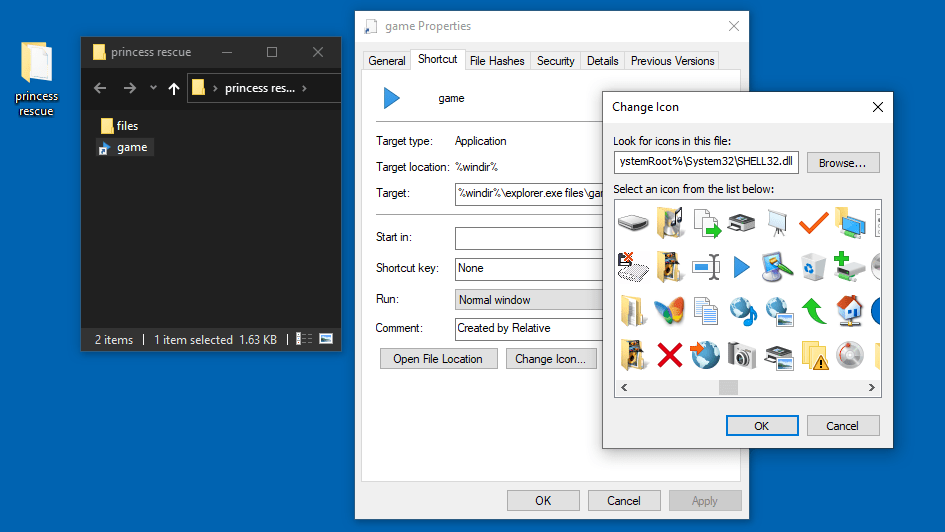Select the house network icon
The height and width of the screenshot is (532, 945).
click(850, 310)
